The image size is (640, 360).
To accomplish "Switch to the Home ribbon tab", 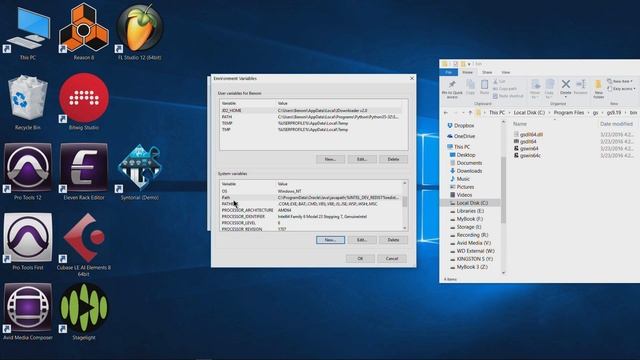I will pos(467,72).
